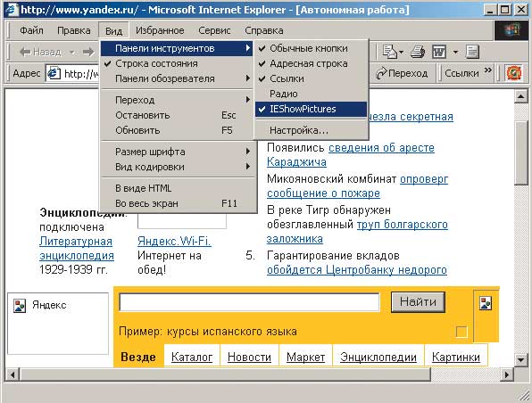
Task: Click the IEShowPictures red toggle icon
Action: 513,73
